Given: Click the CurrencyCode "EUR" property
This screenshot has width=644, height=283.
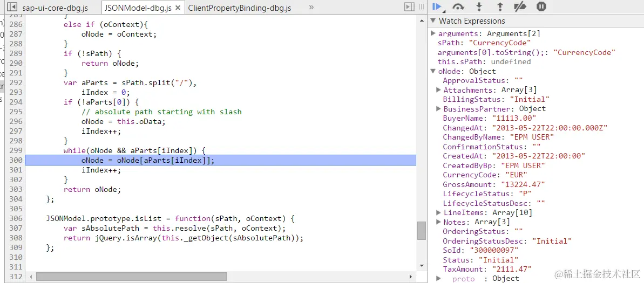Looking at the screenshot, I should click(x=485, y=175).
